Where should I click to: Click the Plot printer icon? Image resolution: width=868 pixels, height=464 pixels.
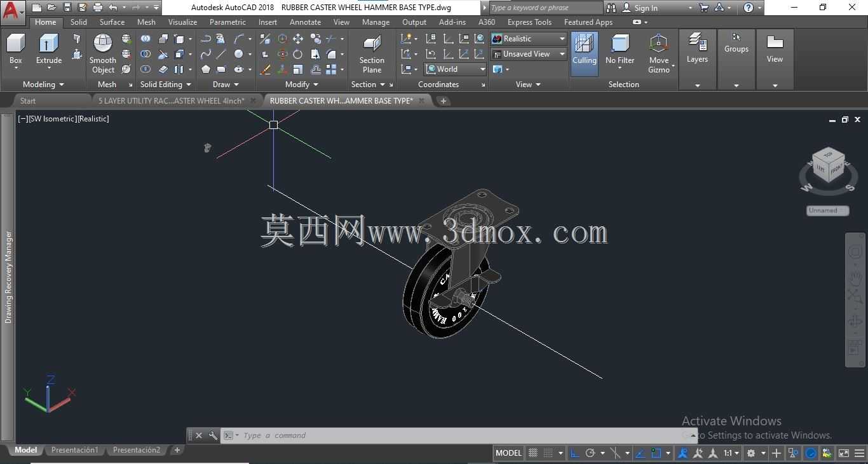click(x=98, y=8)
